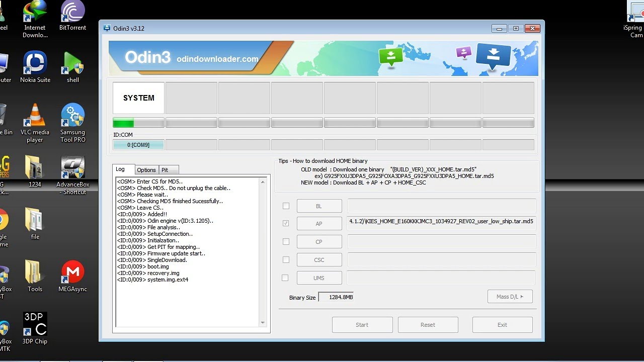Click log line 'system.img.ext4'

pyautogui.click(x=152, y=280)
